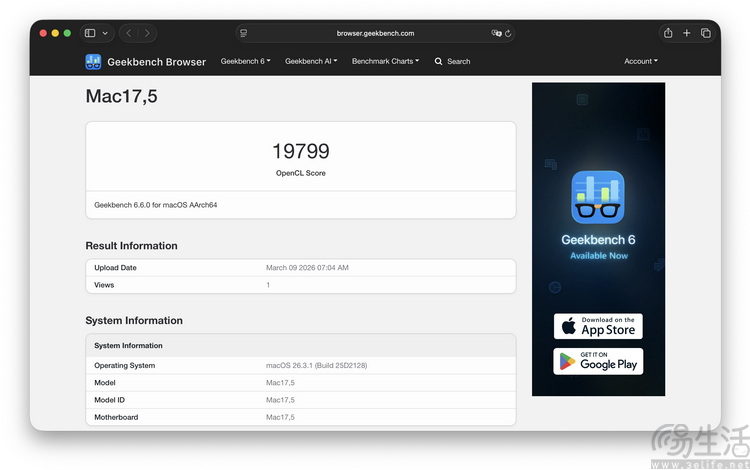Click the Download on the App Store badge
The image size is (750, 470).
pyautogui.click(x=598, y=326)
